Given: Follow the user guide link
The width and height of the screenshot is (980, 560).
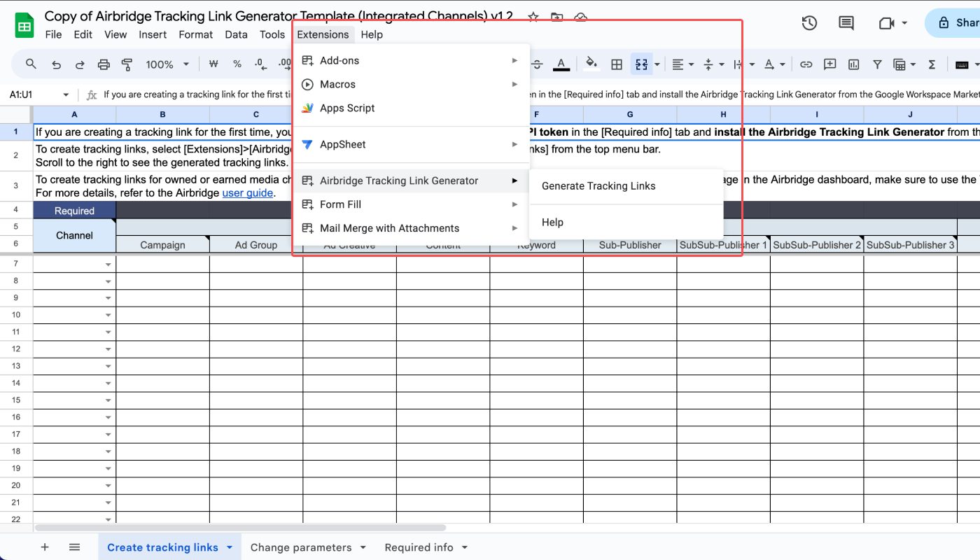Looking at the screenshot, I should tap(248, 193).
